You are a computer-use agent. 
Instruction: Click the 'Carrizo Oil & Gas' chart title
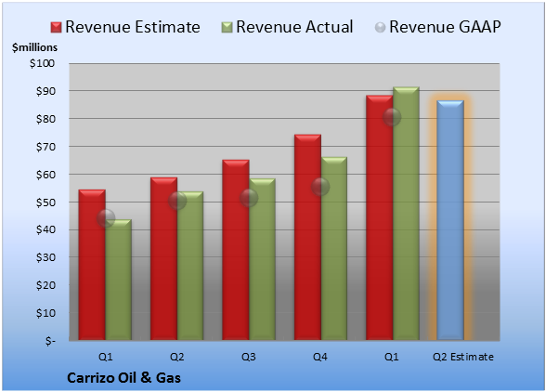click(123, 378)
